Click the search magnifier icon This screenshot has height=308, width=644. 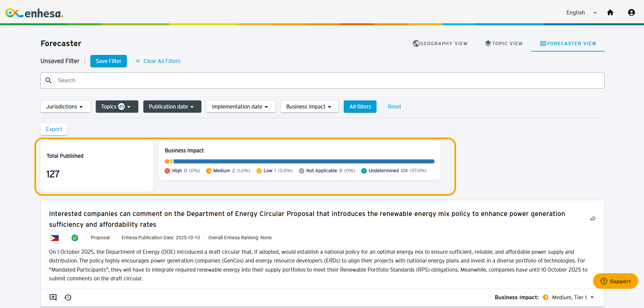click(49, 81)
